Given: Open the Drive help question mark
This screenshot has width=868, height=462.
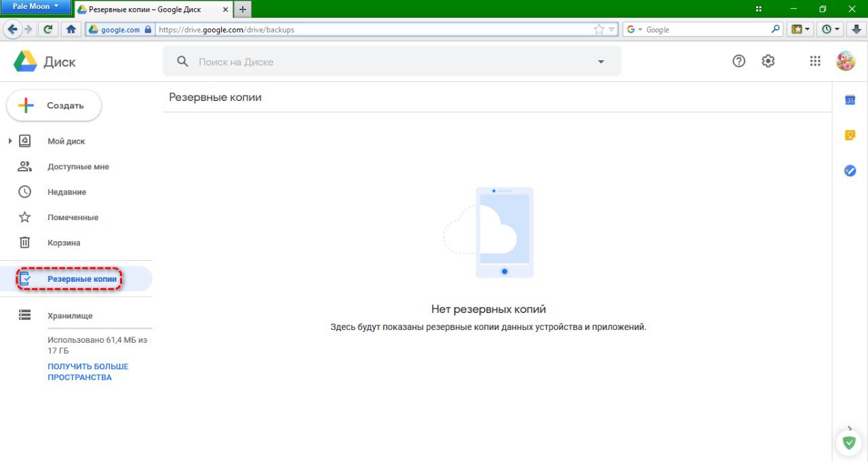Looking at the screenshot, I should pyautogui.click(x=739, y=61).
